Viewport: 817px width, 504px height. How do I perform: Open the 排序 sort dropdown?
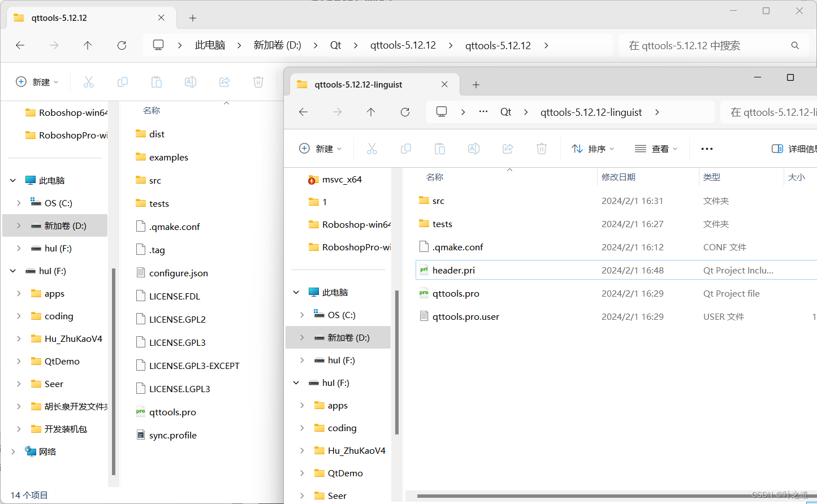point(593,149)
